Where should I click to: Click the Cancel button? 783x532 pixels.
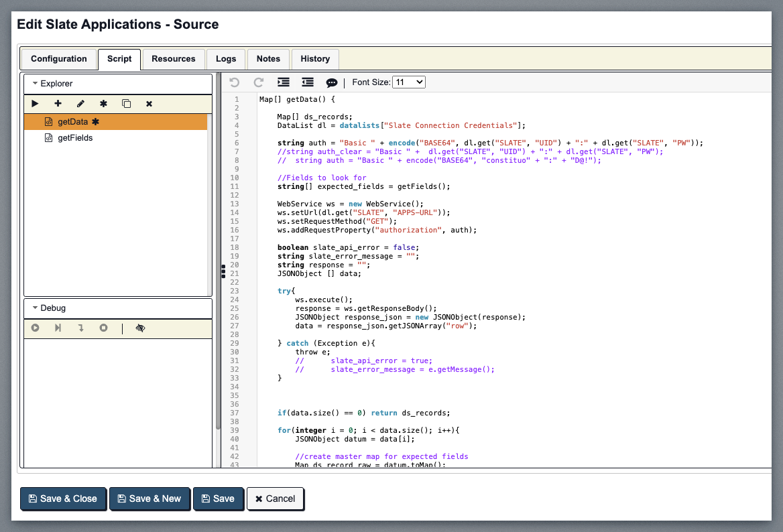pyautogui.click(x=275, y=498)
